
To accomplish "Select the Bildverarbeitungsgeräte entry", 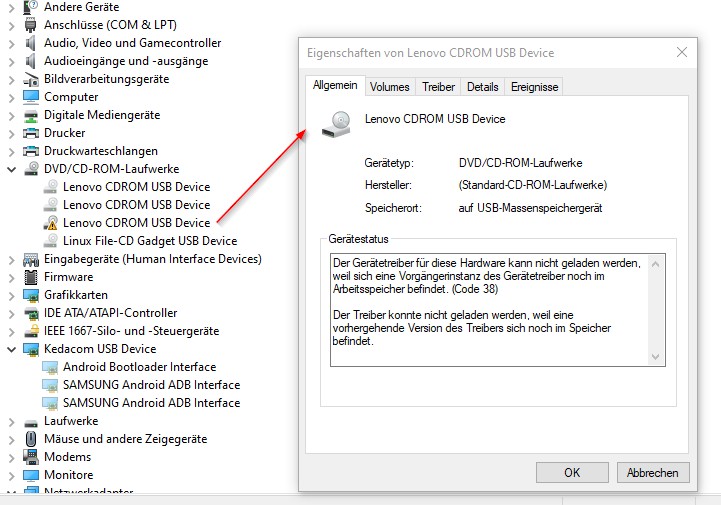I will click(x=107, y=79).
